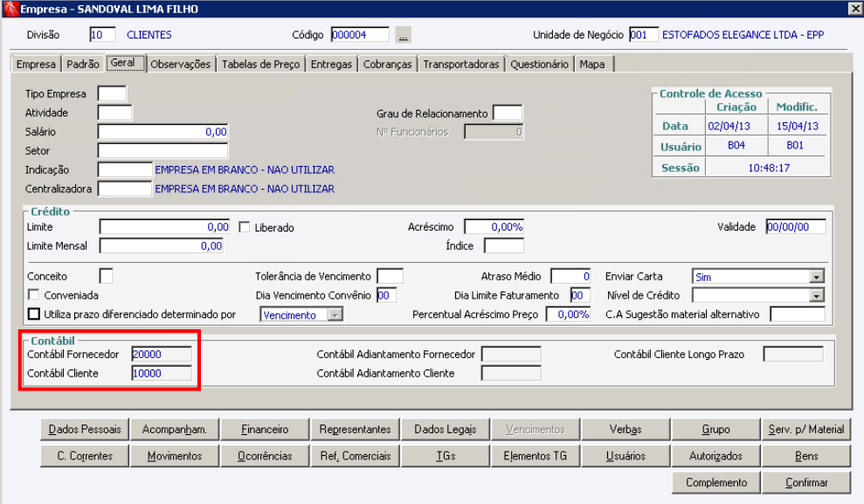The image size is (864, 504).
Task: Enable the Conveniada checkbox
Action: coord(33,294)
